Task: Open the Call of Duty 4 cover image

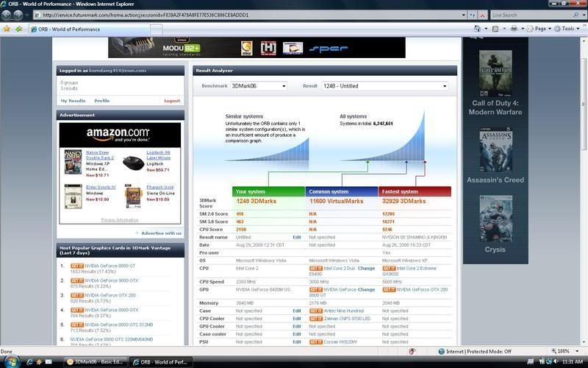Action: tap(495, 74)
